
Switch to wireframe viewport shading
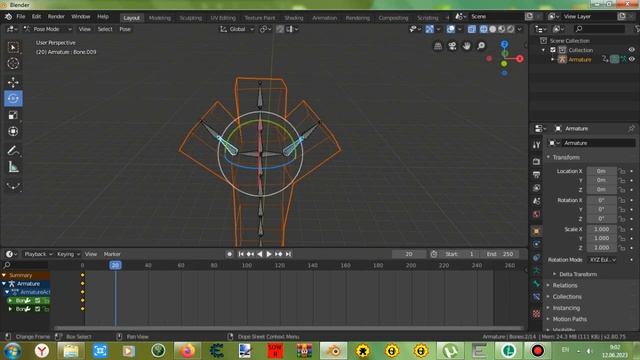click(x=484, y=29)
